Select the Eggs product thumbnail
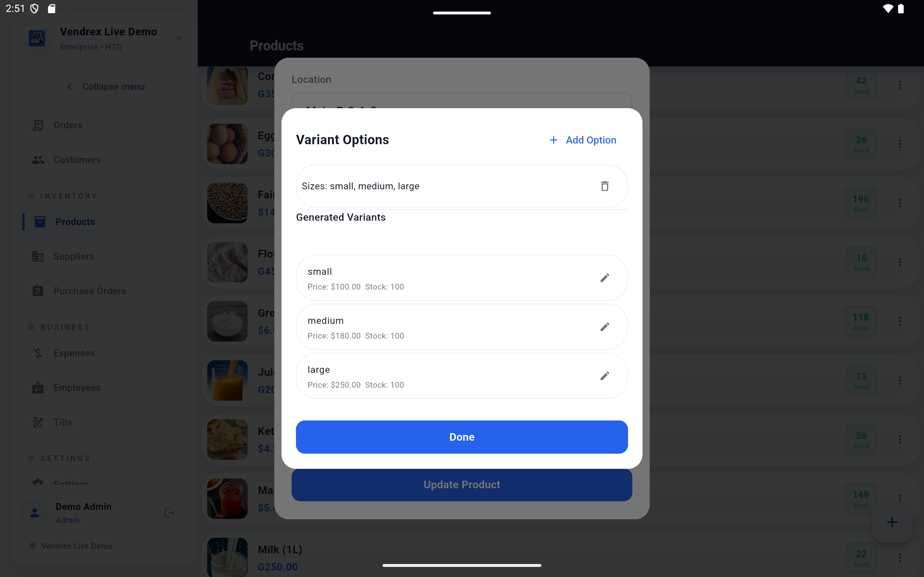The width and height of the screenshot is (924, 577). [x=227, y=144]
